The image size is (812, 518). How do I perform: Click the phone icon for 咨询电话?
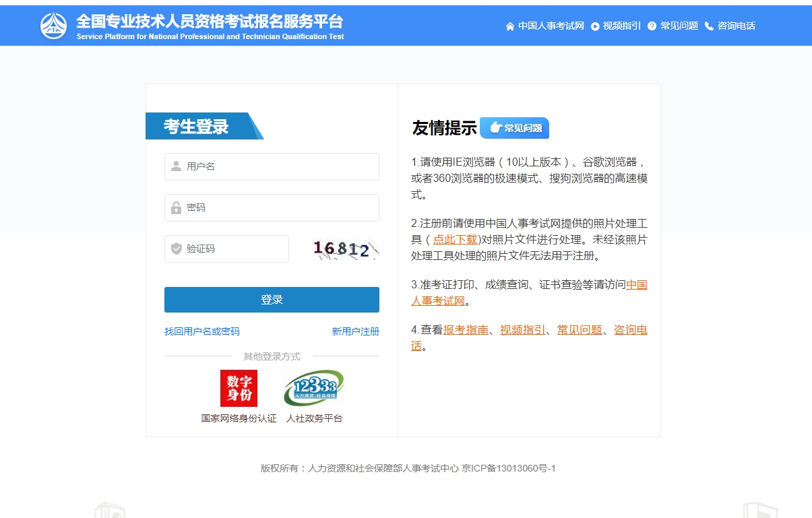tap(709, 26)
